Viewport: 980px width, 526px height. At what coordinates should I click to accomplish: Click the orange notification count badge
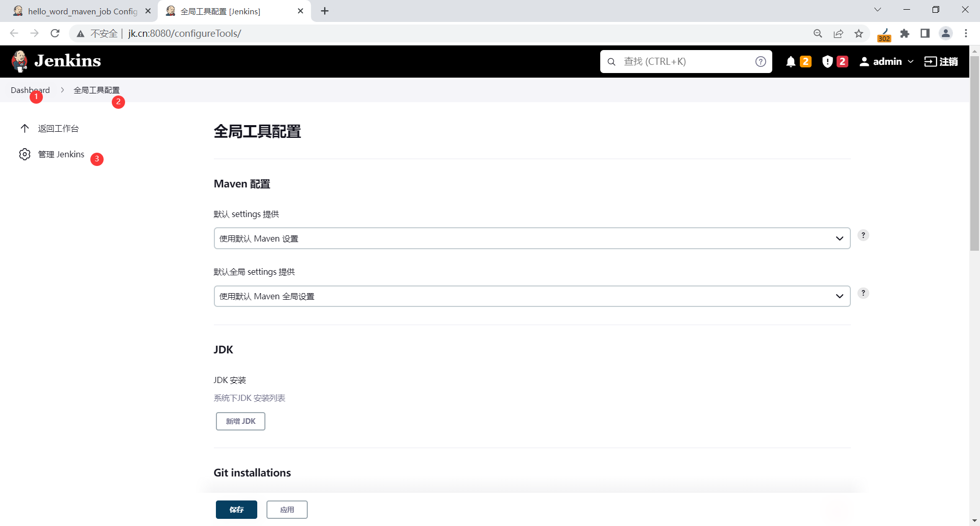pos(805,62)
